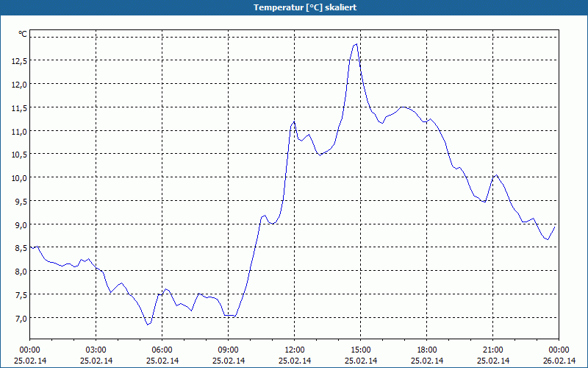This screenshot has height=368, width=588.
Task: Select the 8,0 temperature label
Action: (x=21, y=272)
